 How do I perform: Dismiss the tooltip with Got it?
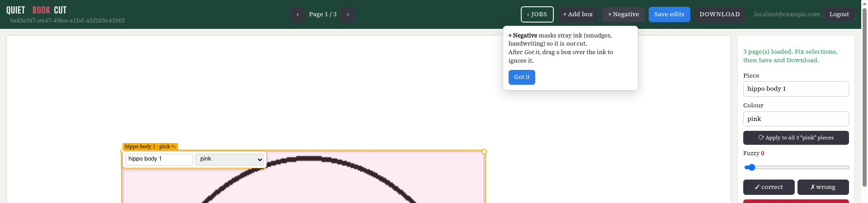[x=522, y=77]
